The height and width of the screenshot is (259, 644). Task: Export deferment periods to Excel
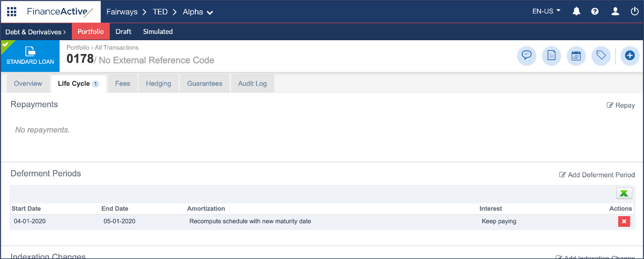click(x=624, y=193)
